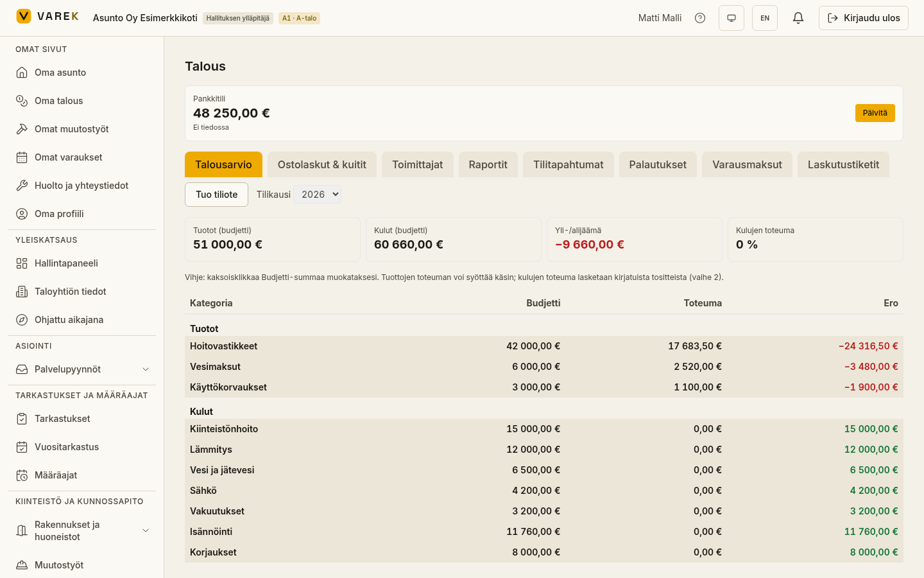Click the Tuotot (budjetti) 51 000,00 € card

pos(273,240)
